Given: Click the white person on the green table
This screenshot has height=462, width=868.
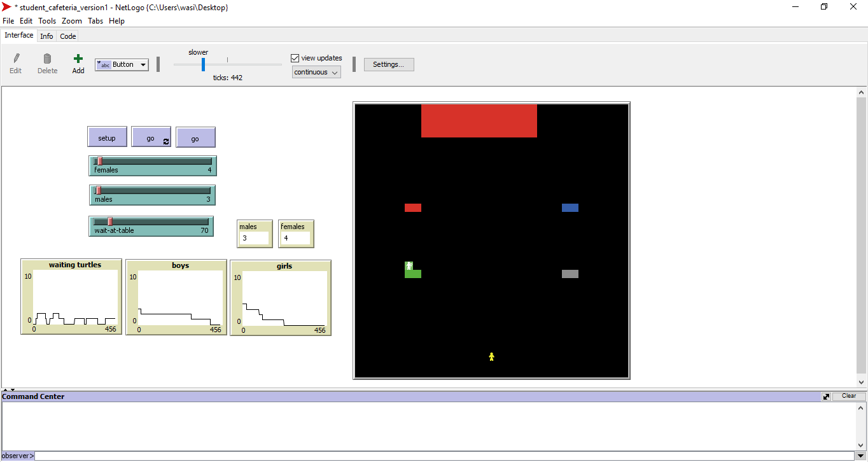Looking at the screenshot, I should (x=409, y=265).
